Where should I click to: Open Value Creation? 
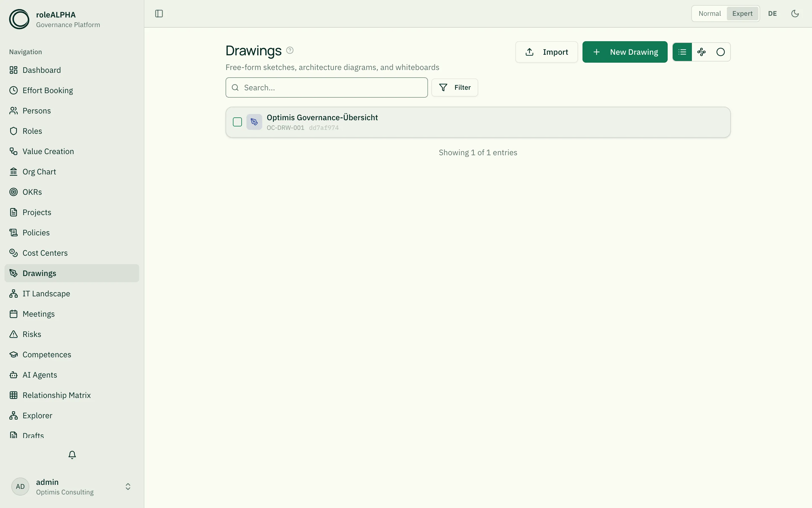(x=72, y=151)
